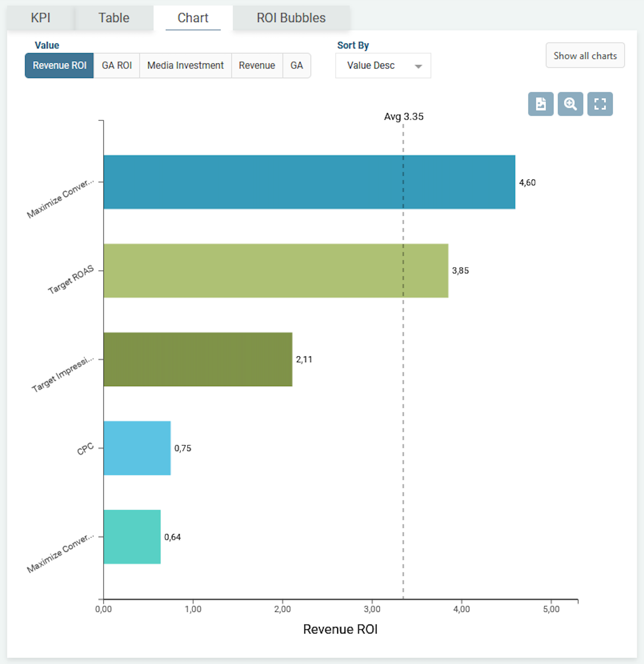The image size is (644, 664).
Task: Open the Sort By dropdown
Action: pyautogui.click(x=382, y=66)
